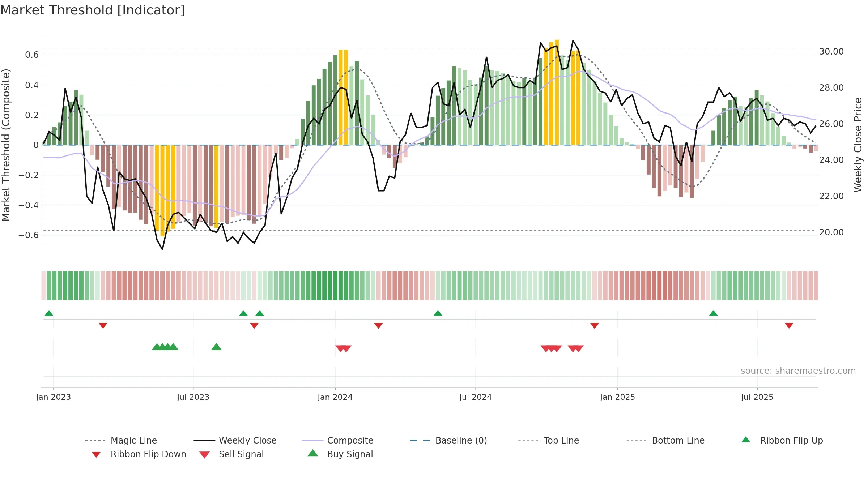This screenshot has height=488, width=868.
Task: Click the Jul 2024 x-axis label
Action: click(x=476, y=397)
